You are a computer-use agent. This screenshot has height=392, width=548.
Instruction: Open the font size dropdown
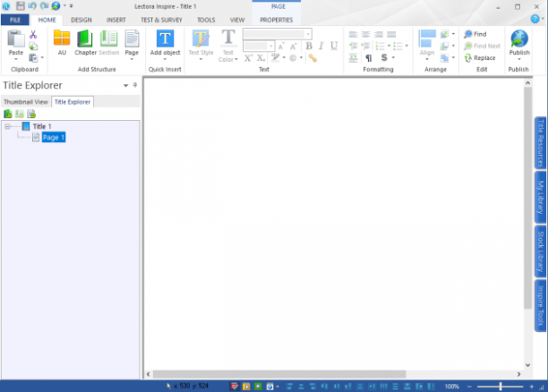click(x=270, y=46)
